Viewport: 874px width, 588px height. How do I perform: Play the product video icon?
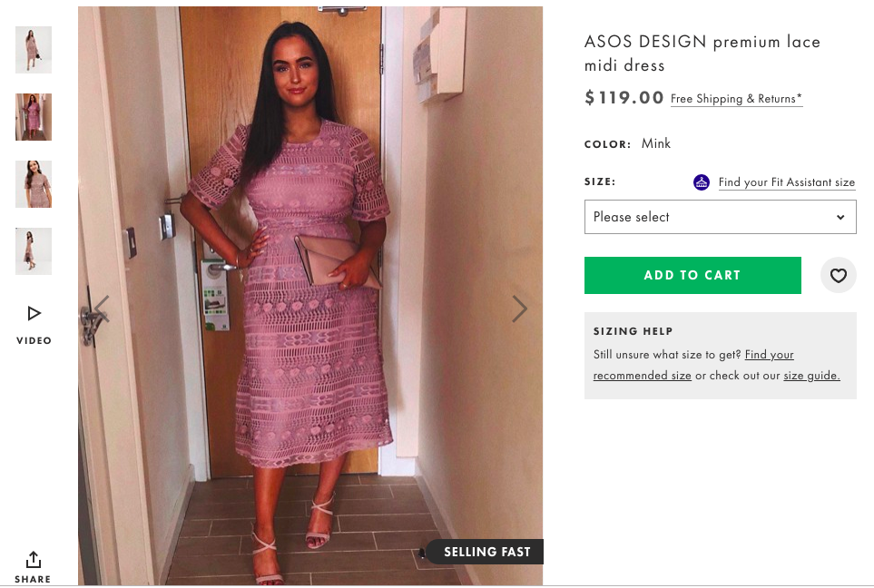[34, 313]
